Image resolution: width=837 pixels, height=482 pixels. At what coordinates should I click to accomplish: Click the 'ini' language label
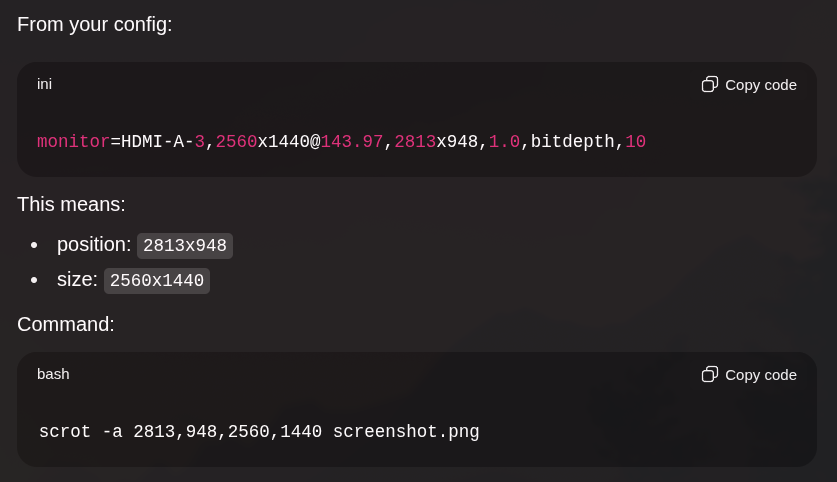point(44,84)
